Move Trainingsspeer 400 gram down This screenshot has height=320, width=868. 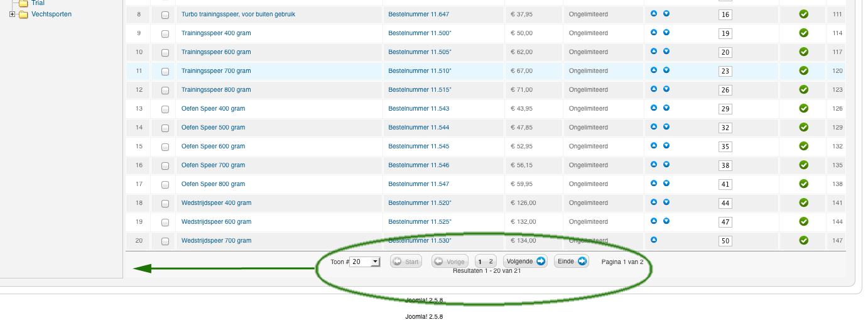click(666, 32)
